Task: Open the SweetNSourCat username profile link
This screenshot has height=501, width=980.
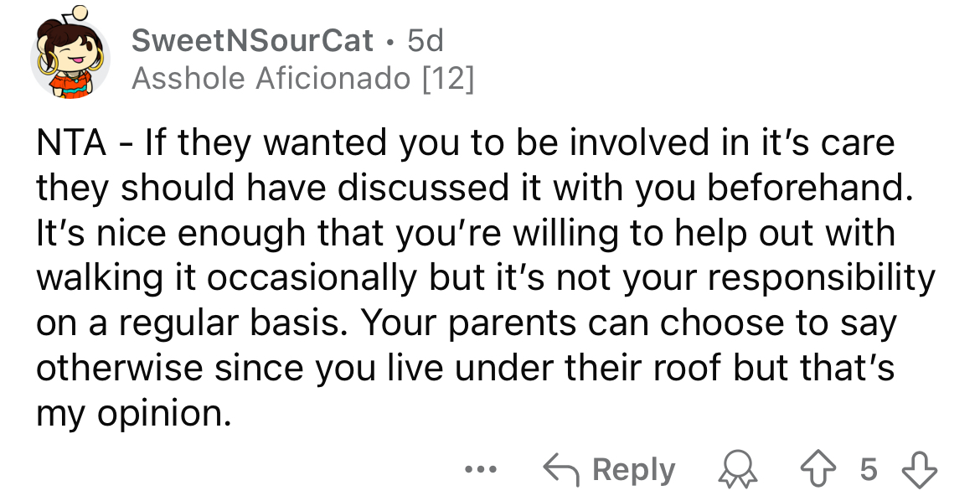Action: coord(252,41)
